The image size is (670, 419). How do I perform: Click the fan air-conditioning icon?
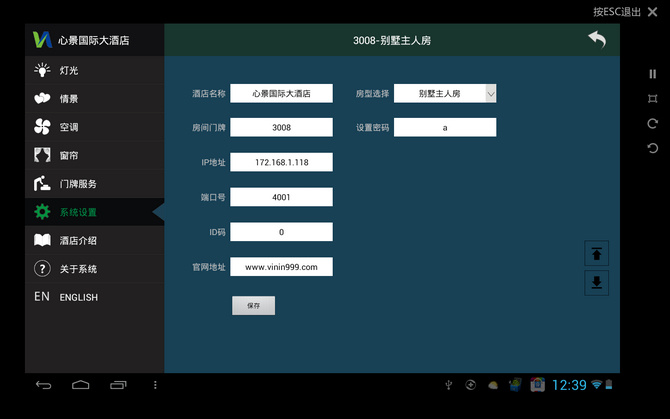[x=42, y=127]
